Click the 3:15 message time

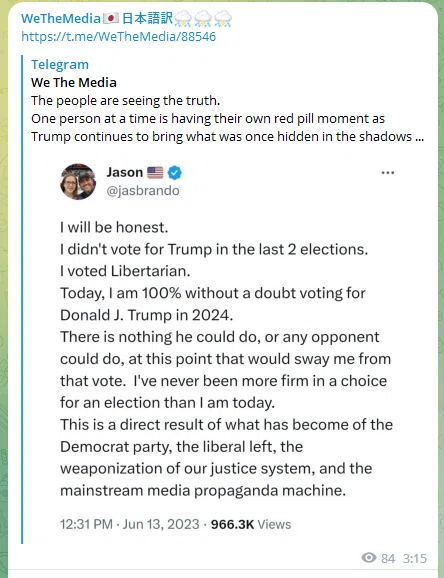[x=414, y=558]
